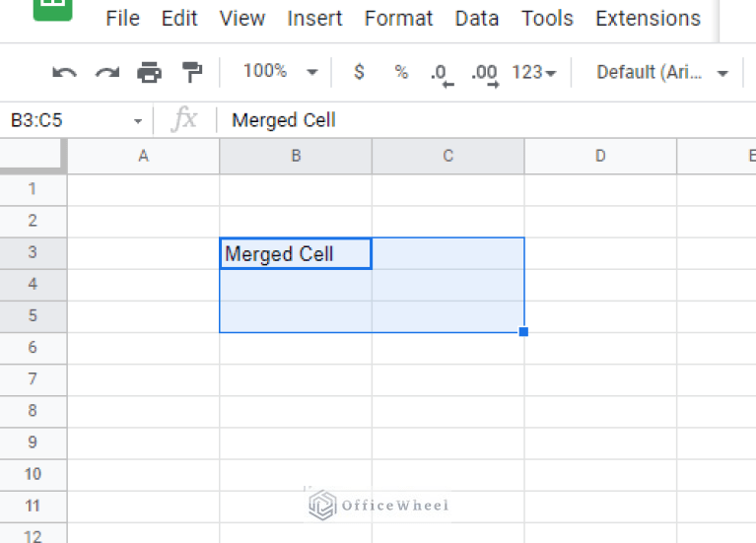Decrease decimal places button

coord(441,73)
